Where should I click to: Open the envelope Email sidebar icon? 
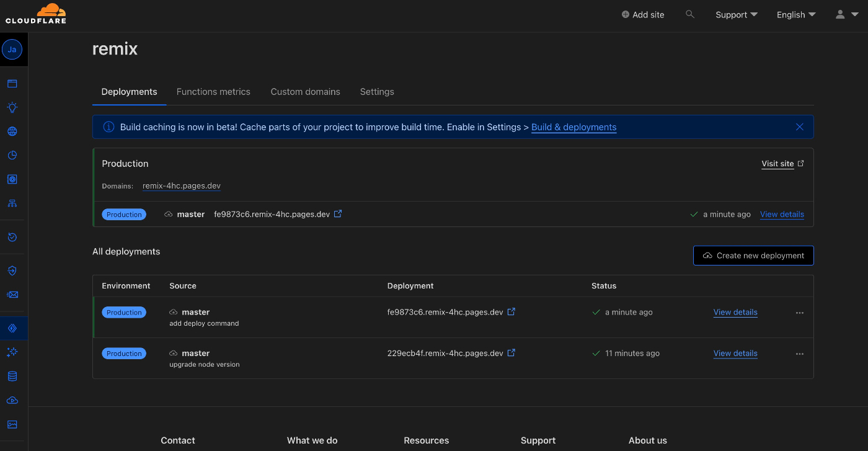(12, 295)
